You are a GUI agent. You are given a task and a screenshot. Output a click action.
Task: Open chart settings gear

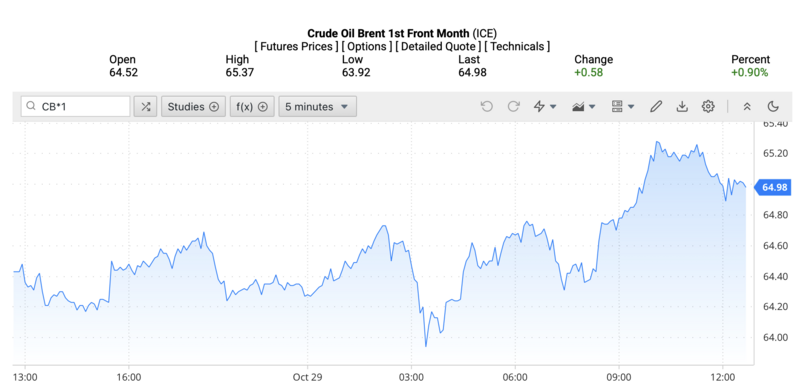[708, 107]
